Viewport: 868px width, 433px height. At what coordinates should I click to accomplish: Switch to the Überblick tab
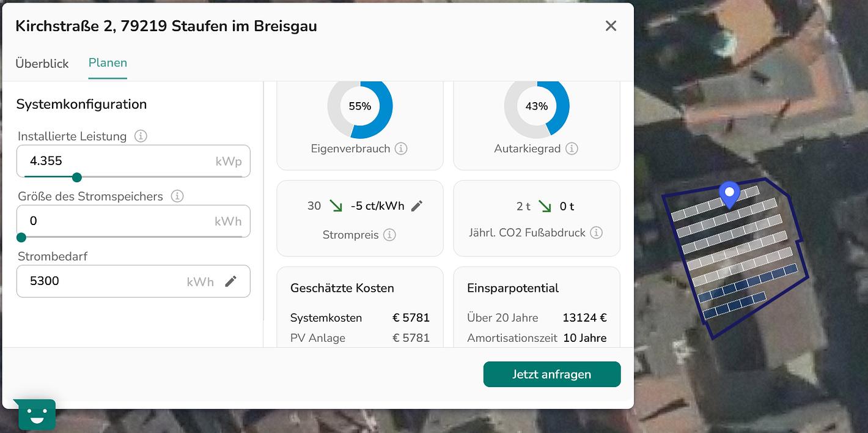(x=42, y=64)
